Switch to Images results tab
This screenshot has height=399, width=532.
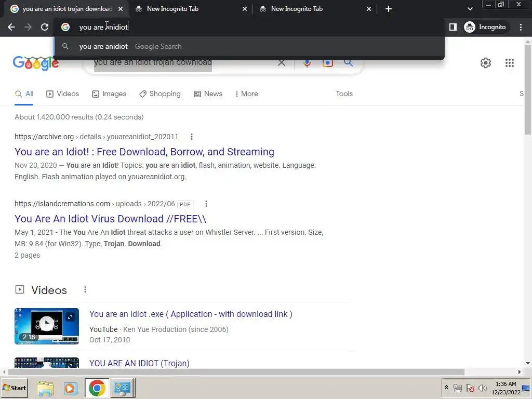pos(109,94)
